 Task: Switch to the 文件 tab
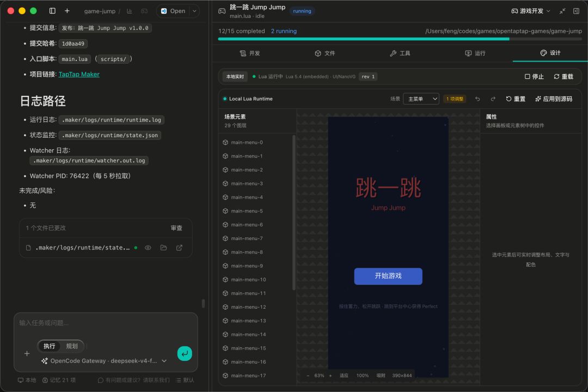[324, 53]
